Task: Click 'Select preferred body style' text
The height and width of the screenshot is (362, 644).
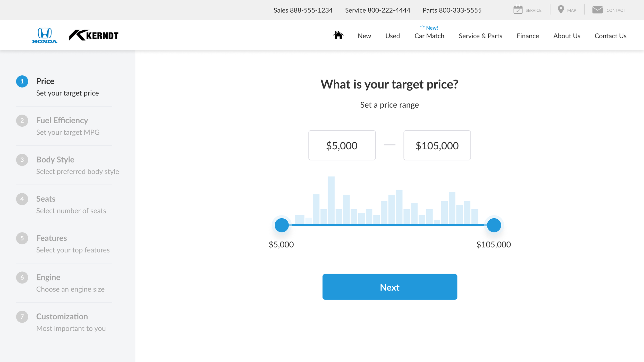Action: click(x=78, y=171)
